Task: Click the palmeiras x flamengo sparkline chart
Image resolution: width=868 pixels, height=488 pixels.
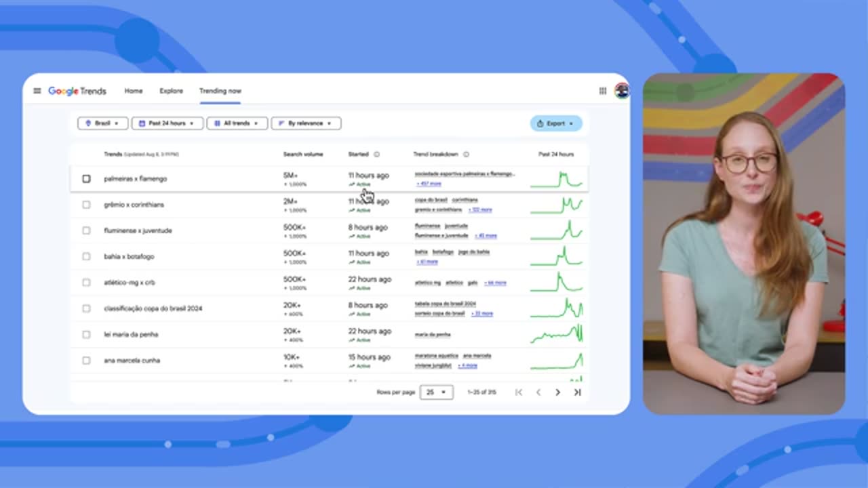Action: 556,179
